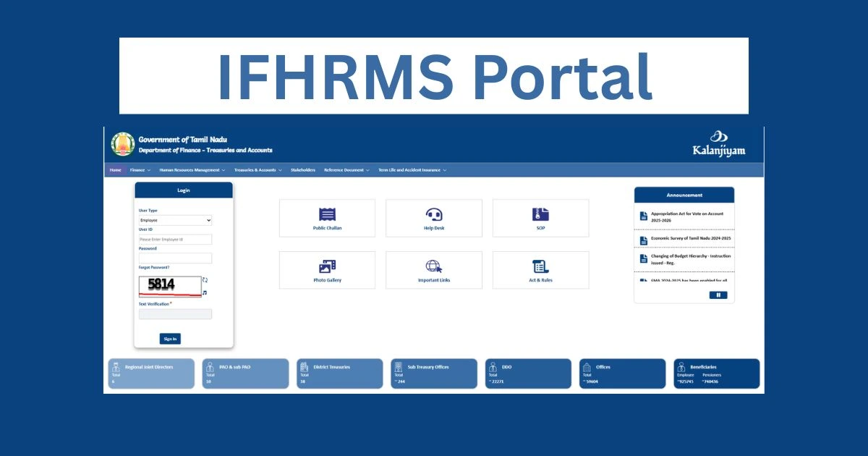Open the User Type dropdown

(x=175, y=220)
